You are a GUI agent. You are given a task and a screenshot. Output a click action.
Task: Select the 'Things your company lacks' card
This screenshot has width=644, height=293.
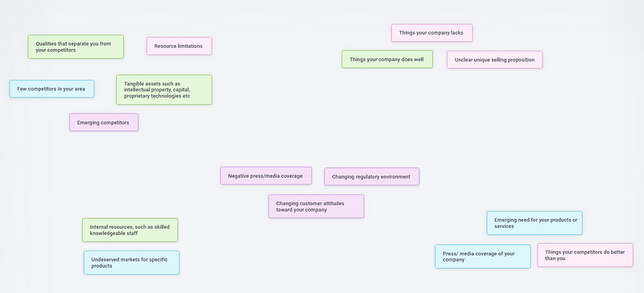431,33
